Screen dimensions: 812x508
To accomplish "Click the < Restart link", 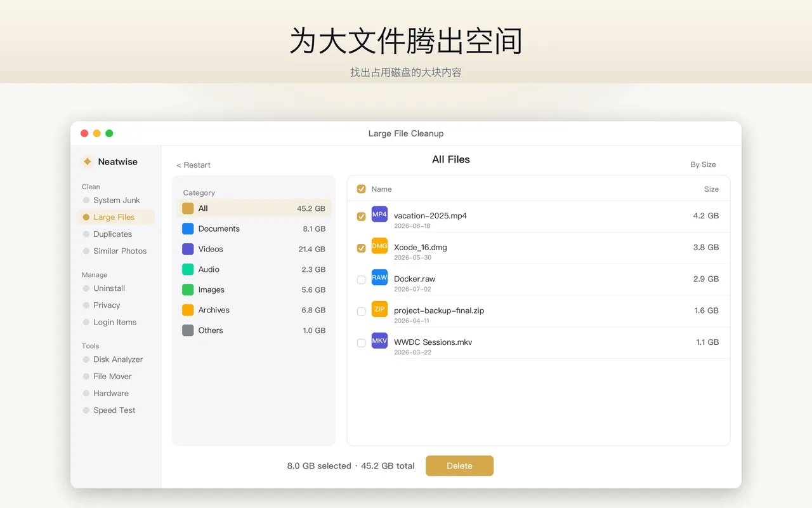I will (193, 165).
